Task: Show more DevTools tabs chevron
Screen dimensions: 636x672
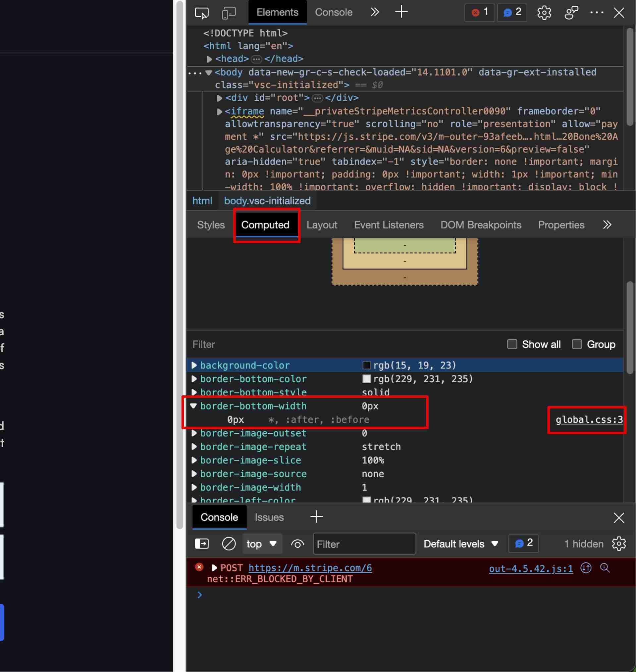Action: [374, 12]
